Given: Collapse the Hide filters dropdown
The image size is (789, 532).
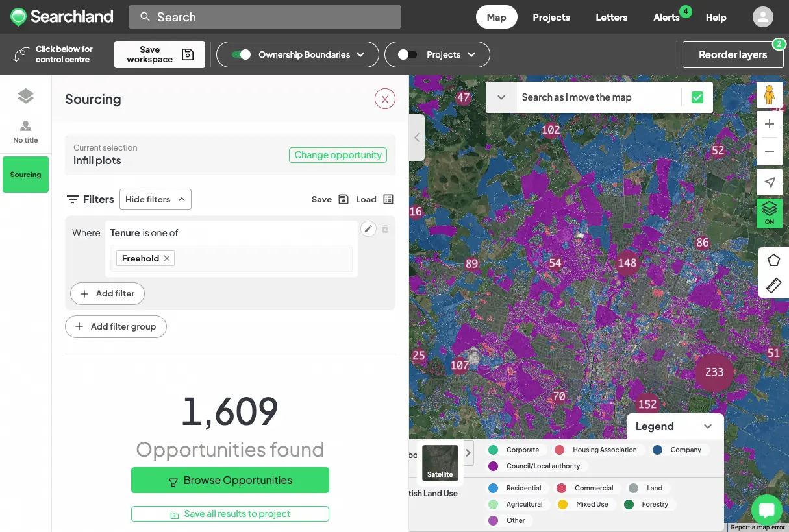Looking at the screenshot, I should click(x=155, y=199).
